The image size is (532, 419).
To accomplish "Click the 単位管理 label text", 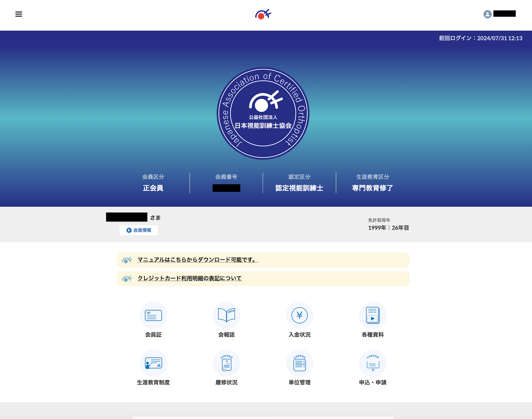I will pos(300,382).
